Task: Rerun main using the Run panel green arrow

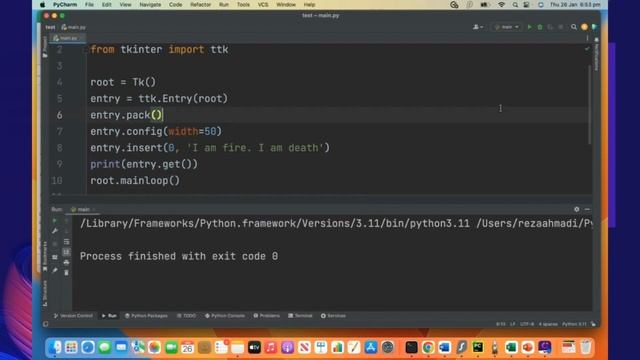Action: (x=55, y=221)
